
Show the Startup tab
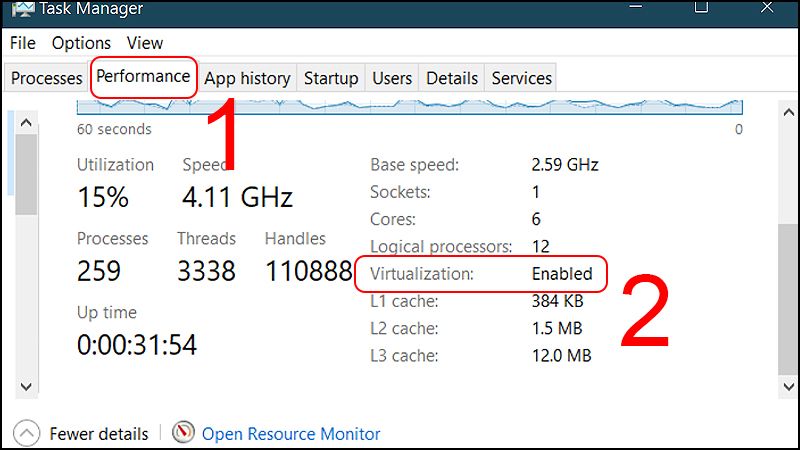point(331,78)
